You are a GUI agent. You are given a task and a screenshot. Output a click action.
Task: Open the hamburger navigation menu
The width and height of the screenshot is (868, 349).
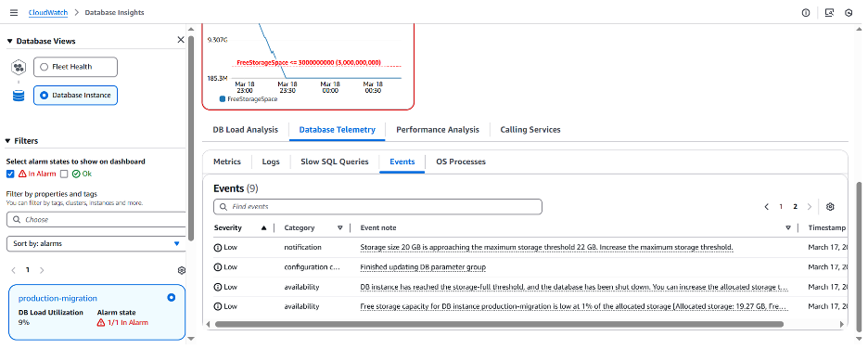14,12
